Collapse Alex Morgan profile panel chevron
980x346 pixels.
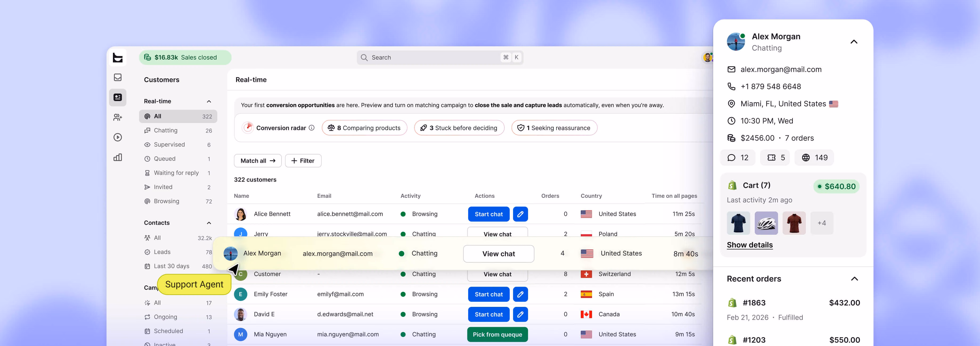(x=854, y=42)
